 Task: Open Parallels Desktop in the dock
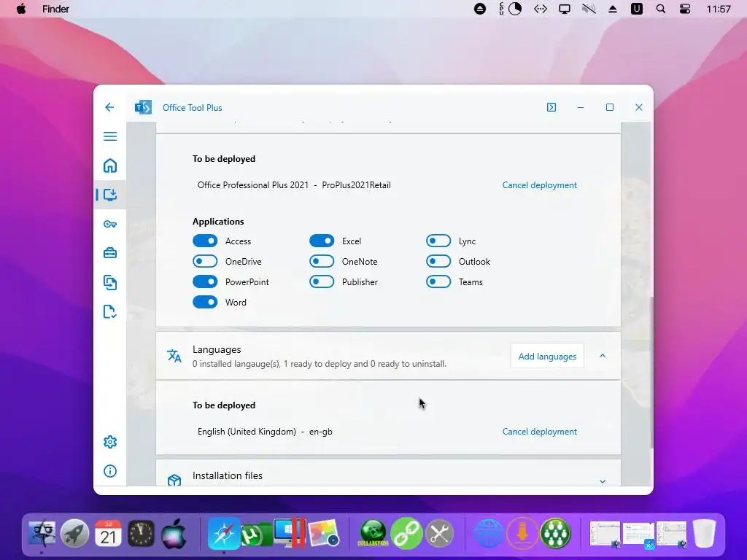[290, 533]
